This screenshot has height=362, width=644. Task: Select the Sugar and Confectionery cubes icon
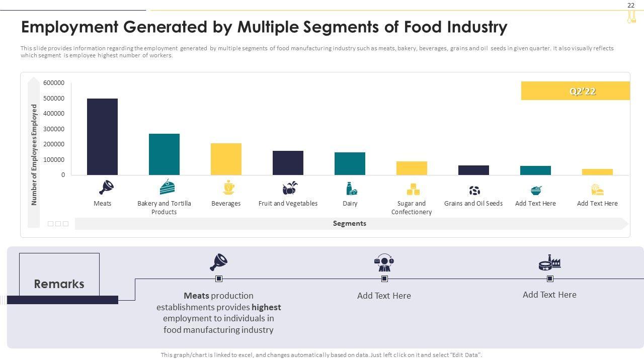tap(413, 189)
